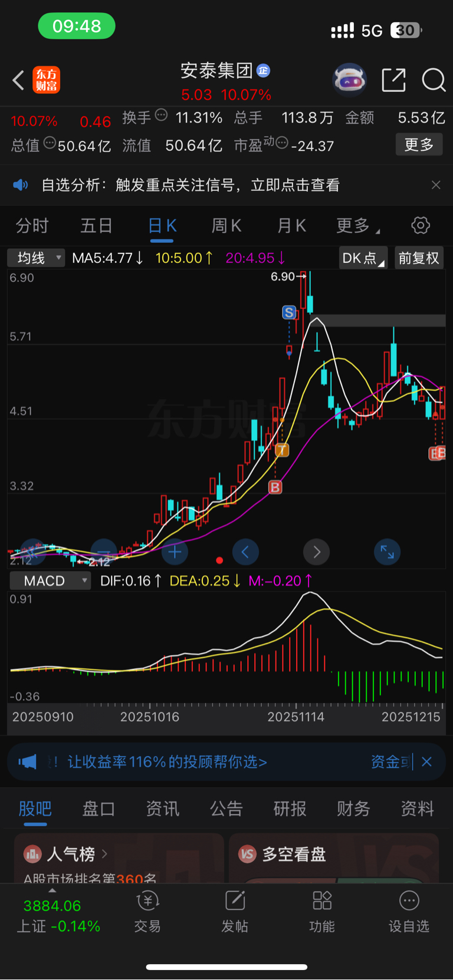Screen dimensions: 453x980
Task: Open the search magnifier icon
Action: (434, 80)
